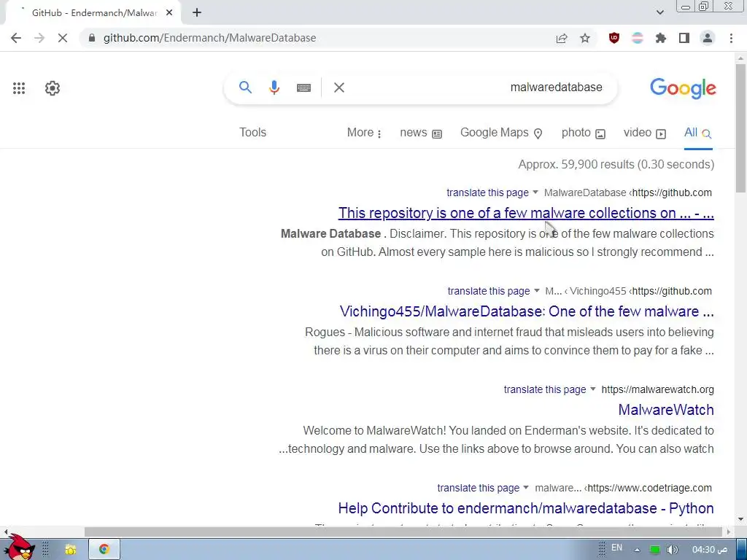Screen dimensions: 747x560
Task: Click the lock icon in address bar
Action: [x=92, y=38]
